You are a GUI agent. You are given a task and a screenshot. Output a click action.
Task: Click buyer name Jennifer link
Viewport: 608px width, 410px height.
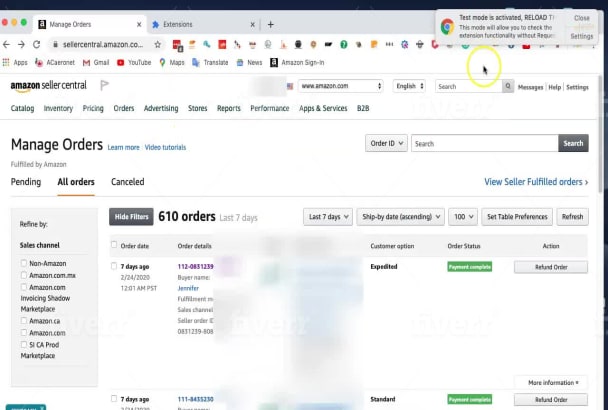(x=188, y=288)
